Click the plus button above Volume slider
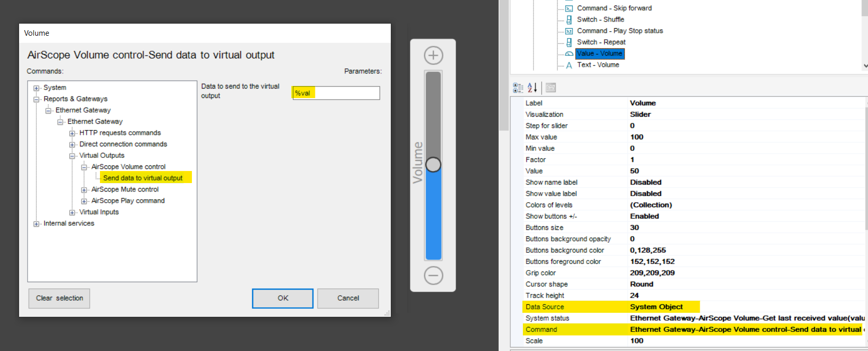 click(x=433, y=55)
